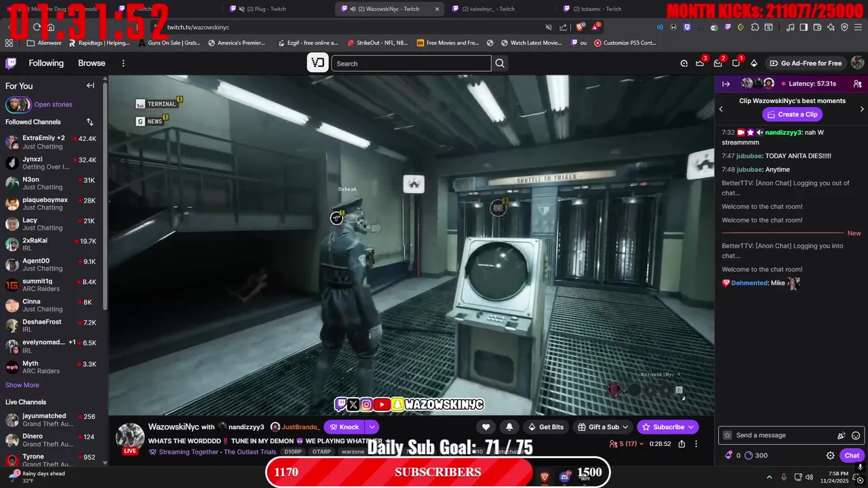The width and height of the screenshot is (868, 488).
Task: Switch to the totaamc - Twitch tab
Action: 597,9
